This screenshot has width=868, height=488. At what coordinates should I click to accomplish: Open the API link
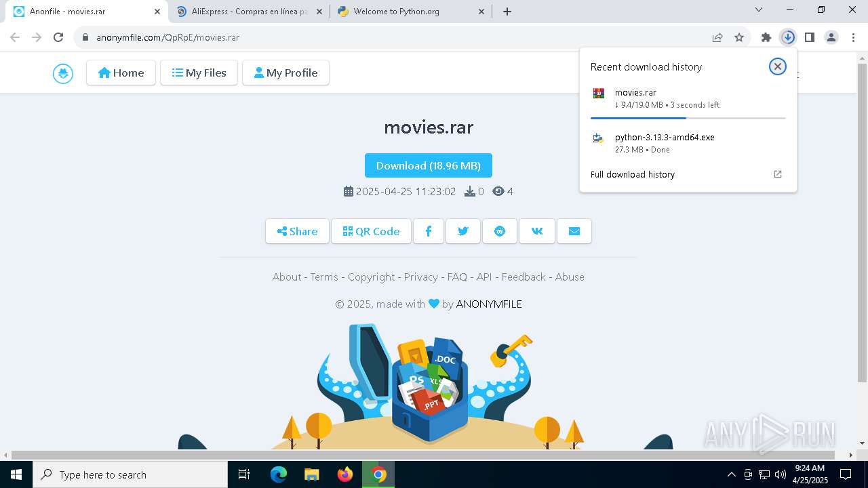[x=484, y=277]
